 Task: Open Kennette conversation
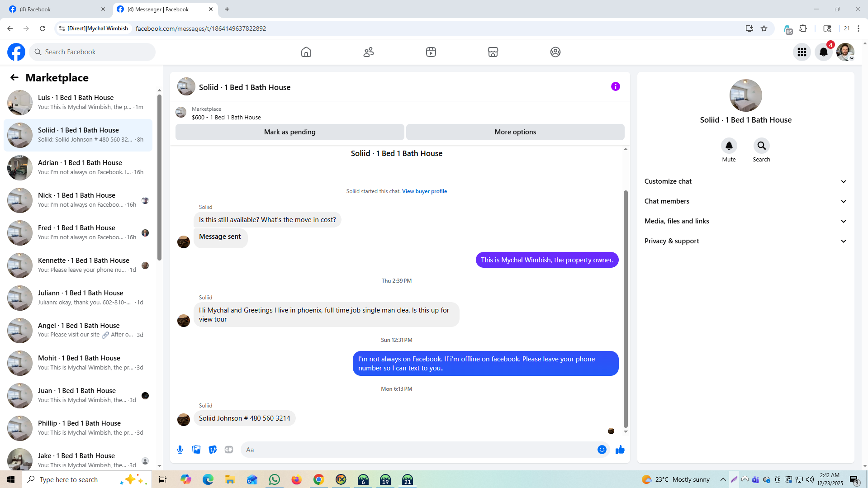78,265
